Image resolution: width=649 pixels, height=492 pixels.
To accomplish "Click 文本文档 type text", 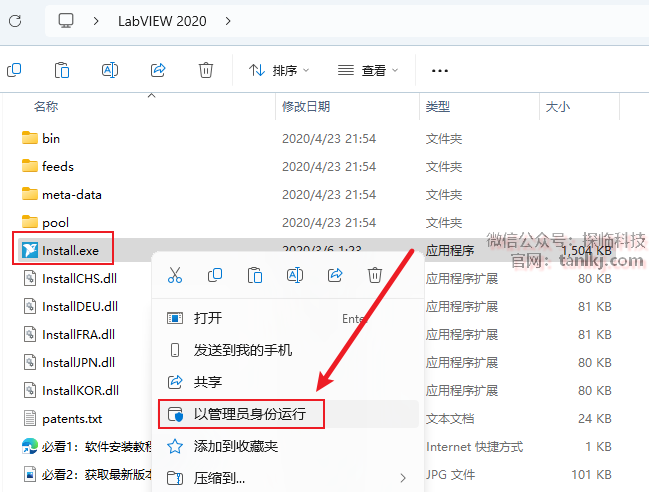I will click(449, 419).
